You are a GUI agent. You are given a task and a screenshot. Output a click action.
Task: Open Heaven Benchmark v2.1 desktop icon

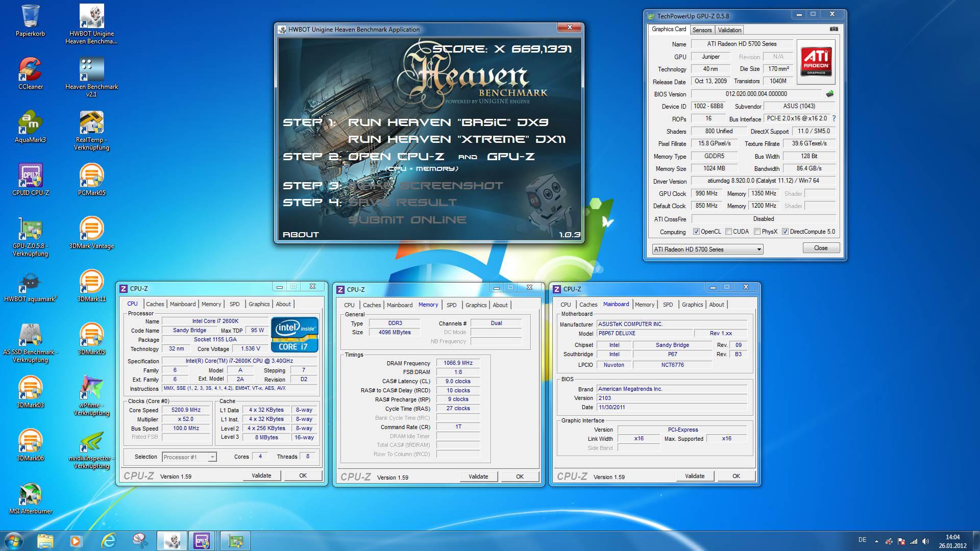[x=92, y=77]
